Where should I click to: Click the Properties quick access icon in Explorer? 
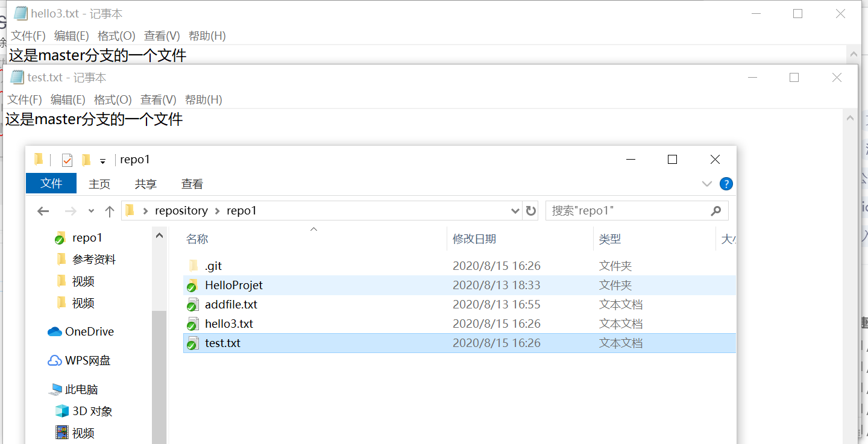coord(67,160)
